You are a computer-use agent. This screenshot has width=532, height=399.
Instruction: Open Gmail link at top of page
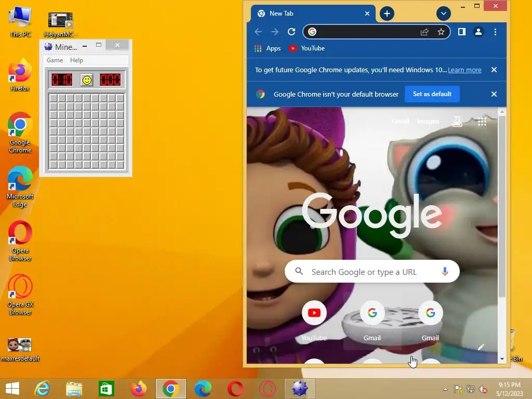coord(400,121)
